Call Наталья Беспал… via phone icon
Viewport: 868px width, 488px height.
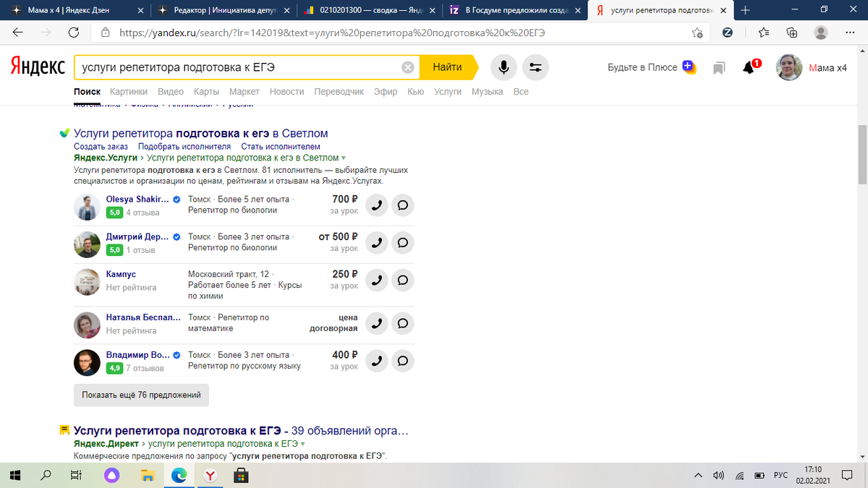point(376,323)
